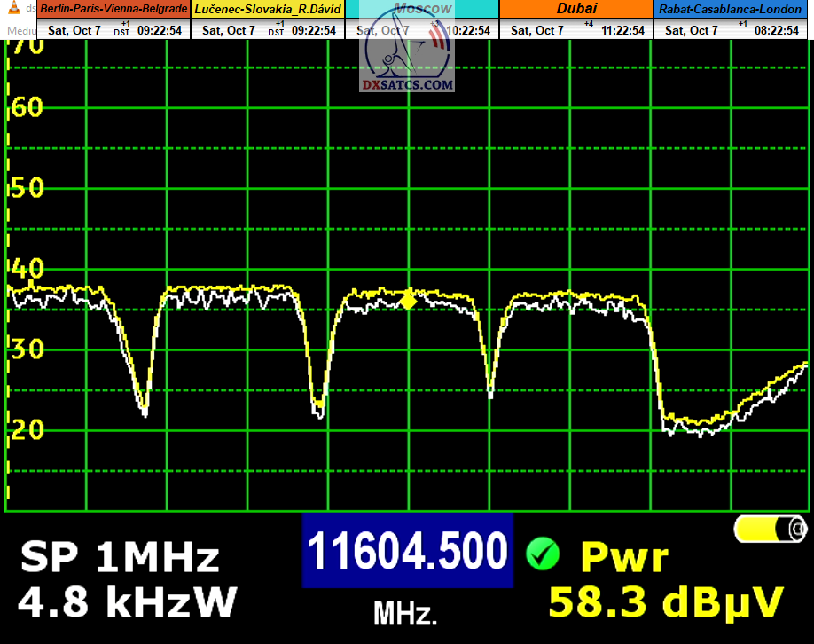This screenshot has width=814, height=644.
Task: Select the Berlin-Paris-Vienna-Belgrade clock tab
Action: click(x=113, y=9)
